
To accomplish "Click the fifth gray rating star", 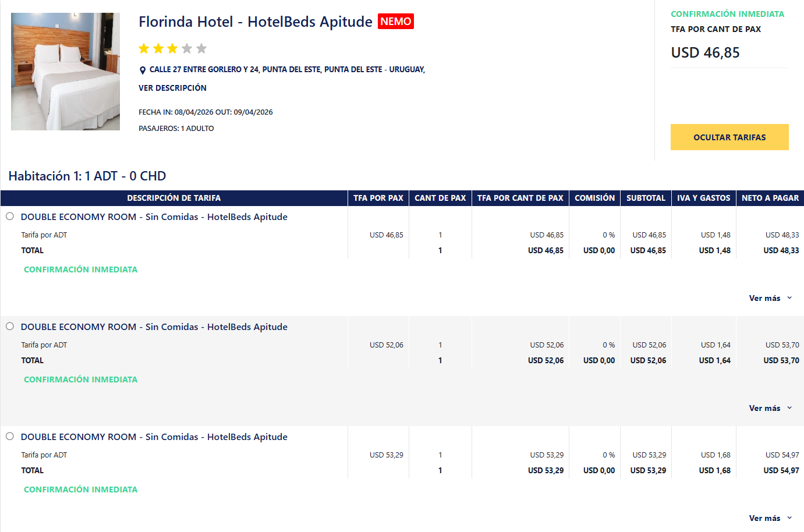I will pyautogui.click(x=201, y=48).
